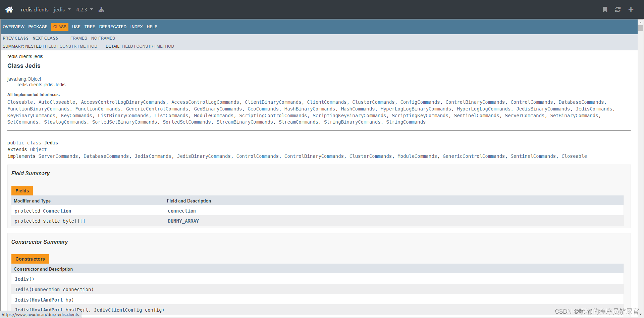644x318 pixels.
Task: Add with the plus icon
Action: pyautogui.click(x=631, y=9)
